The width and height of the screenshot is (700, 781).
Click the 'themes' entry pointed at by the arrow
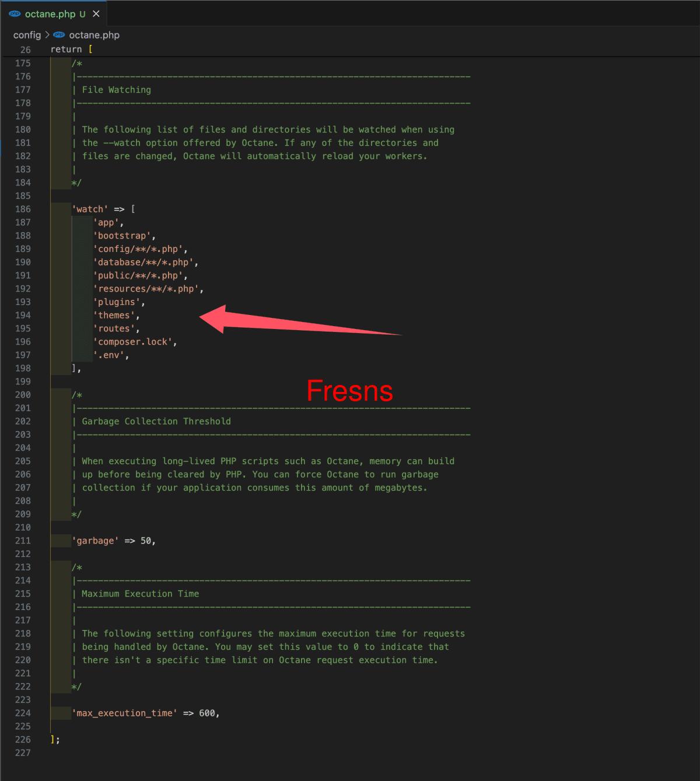(115, 315)
